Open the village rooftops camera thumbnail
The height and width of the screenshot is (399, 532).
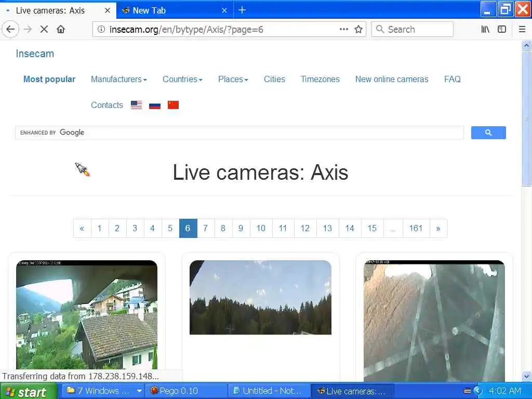[x=87, y=315]
